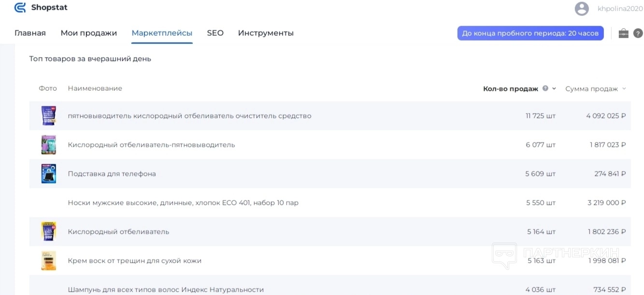
Task: Click Shopstat brand name
Action: tap(49, 7)
